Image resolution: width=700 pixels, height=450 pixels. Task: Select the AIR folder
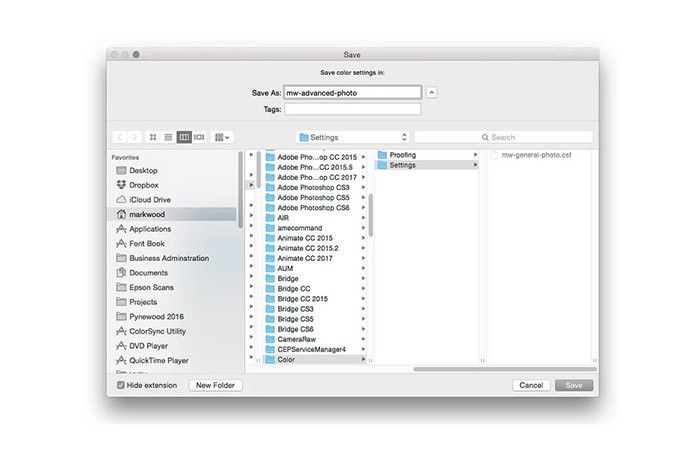[x=315, y=218]
